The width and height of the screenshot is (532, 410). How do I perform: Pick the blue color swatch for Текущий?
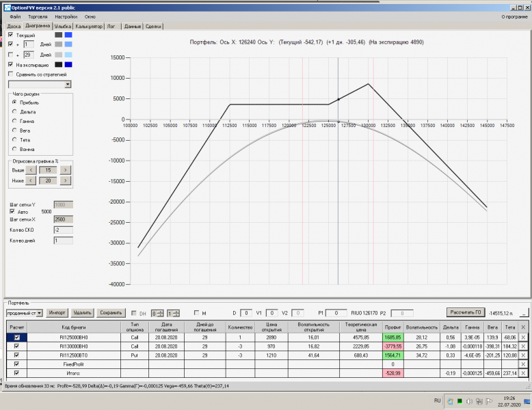[x=68, y=35]
